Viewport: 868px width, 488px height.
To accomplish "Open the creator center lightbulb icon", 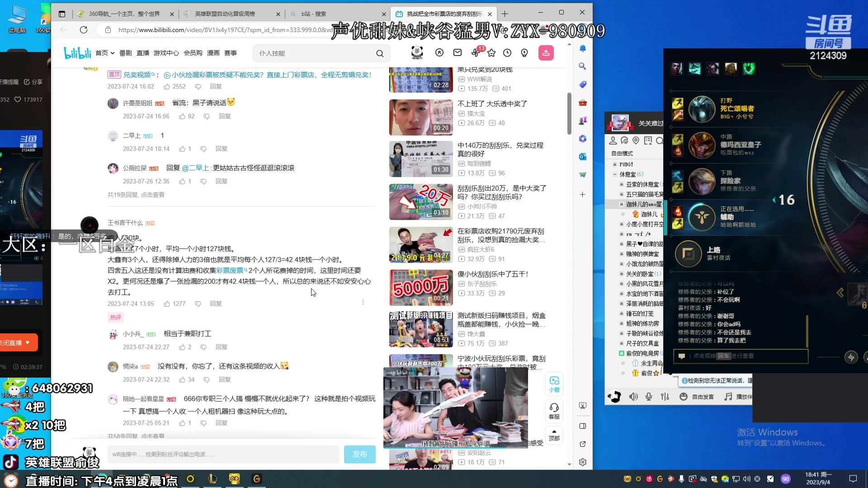I will coord(524,53).
